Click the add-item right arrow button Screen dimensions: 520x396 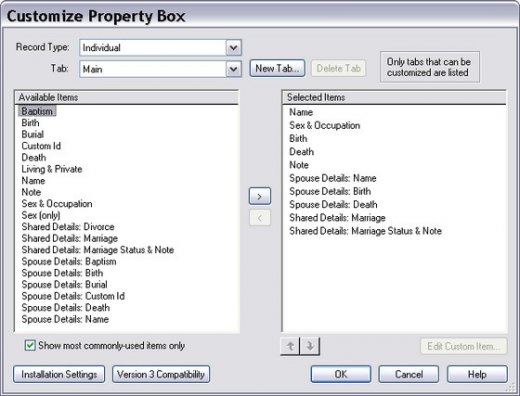click(260, 196)
